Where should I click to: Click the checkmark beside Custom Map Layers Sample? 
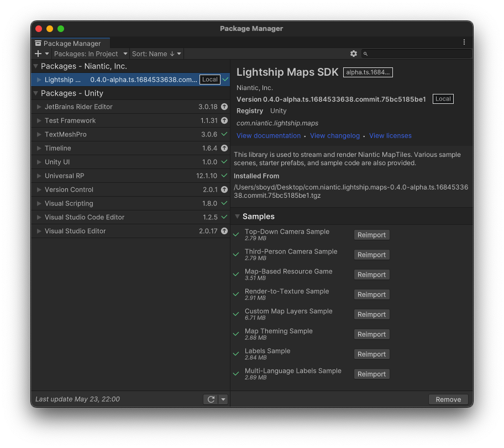(236, 314)
